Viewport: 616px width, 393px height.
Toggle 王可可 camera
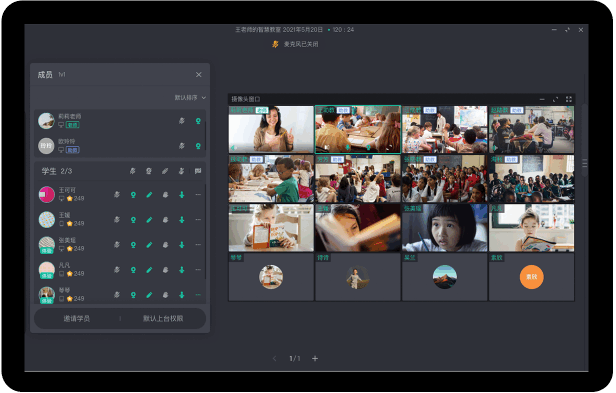(x=133, y=195)
